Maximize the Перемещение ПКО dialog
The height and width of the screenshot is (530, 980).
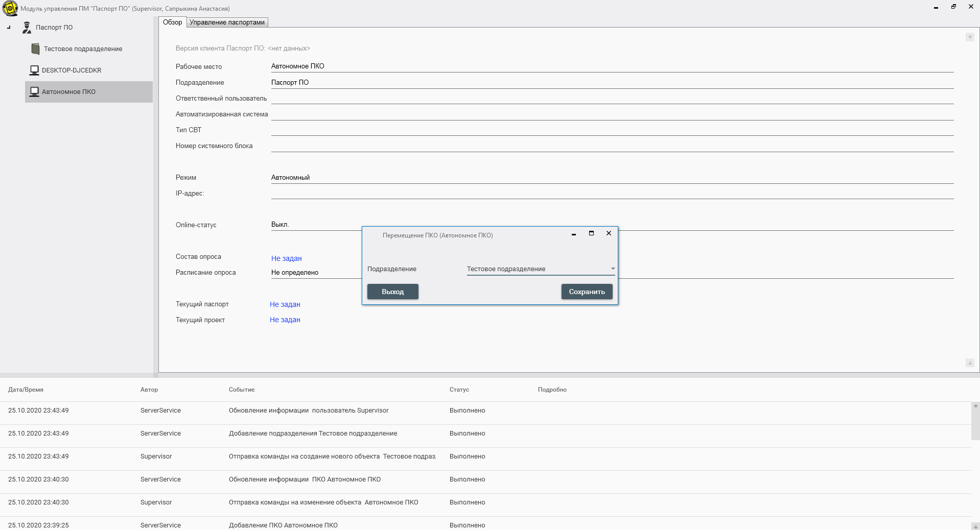pos(591,233)
